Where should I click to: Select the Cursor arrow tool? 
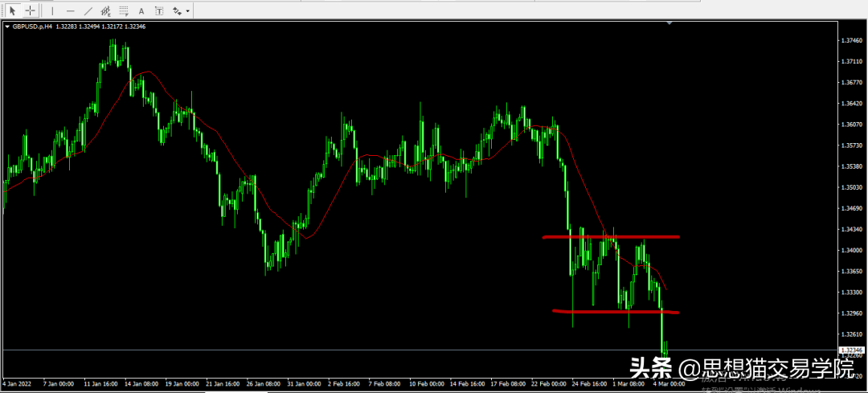click(x=13, y=10)
